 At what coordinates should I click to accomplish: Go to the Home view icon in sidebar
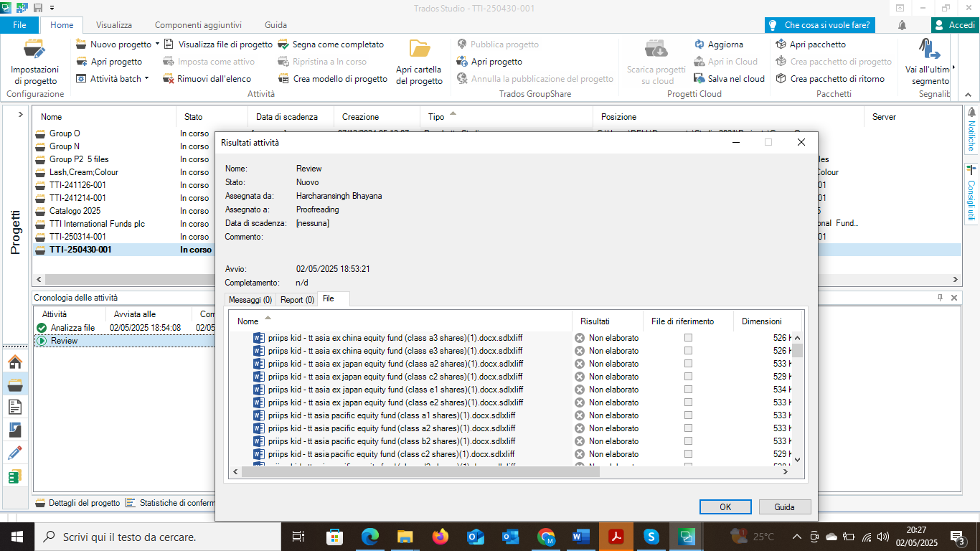coord(14,362)
